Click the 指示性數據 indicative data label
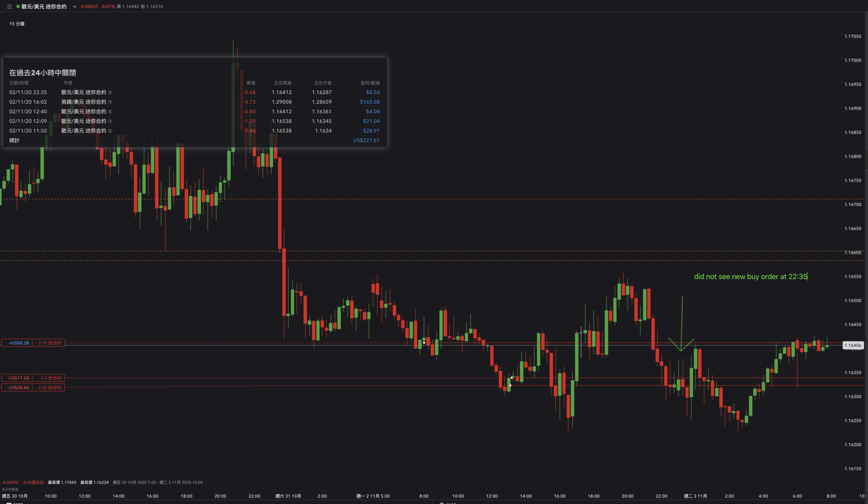This screenshot has width=868, height=504. click(10, 489)
